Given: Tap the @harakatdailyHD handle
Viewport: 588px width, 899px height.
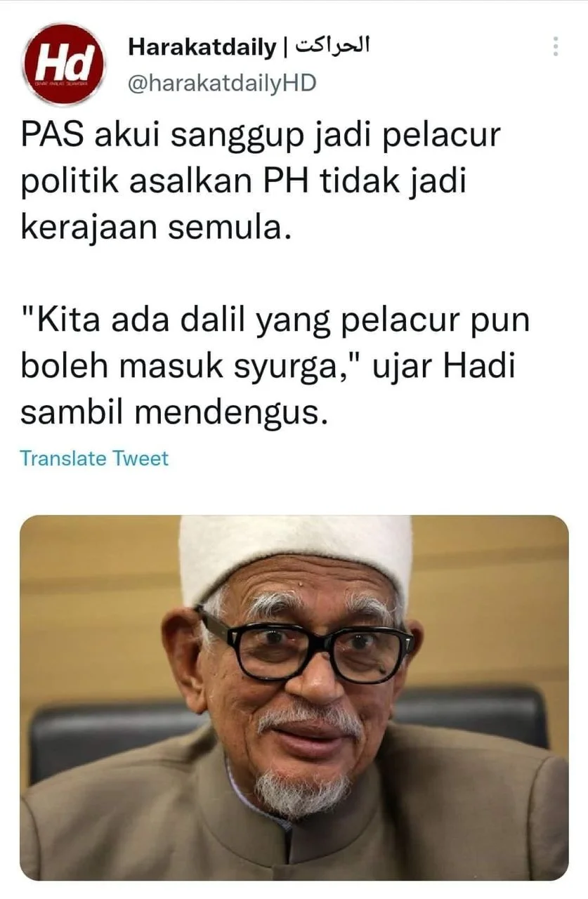Looking at the screenshot, I should coord(222,83).
